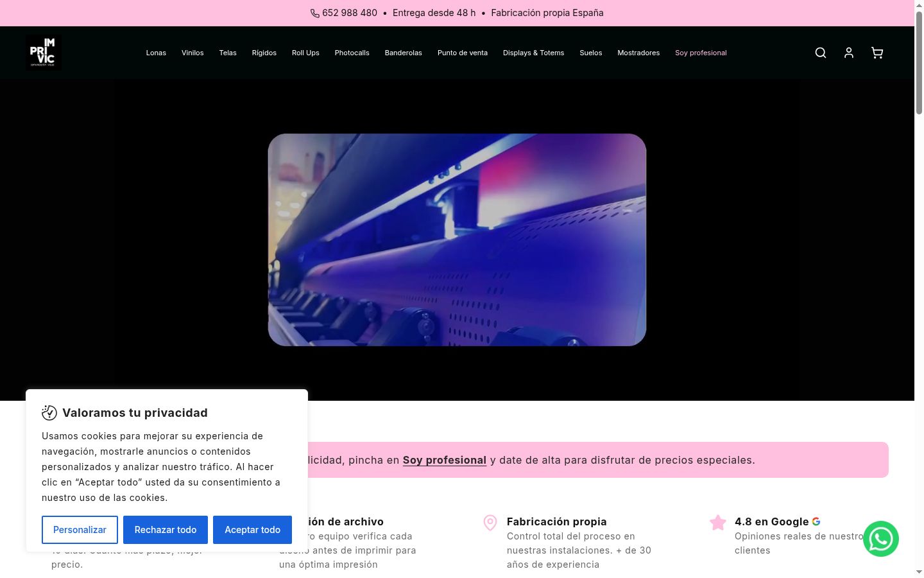
Task: Click the Valoramos tu privacidad heading
Action: (135, 412)
